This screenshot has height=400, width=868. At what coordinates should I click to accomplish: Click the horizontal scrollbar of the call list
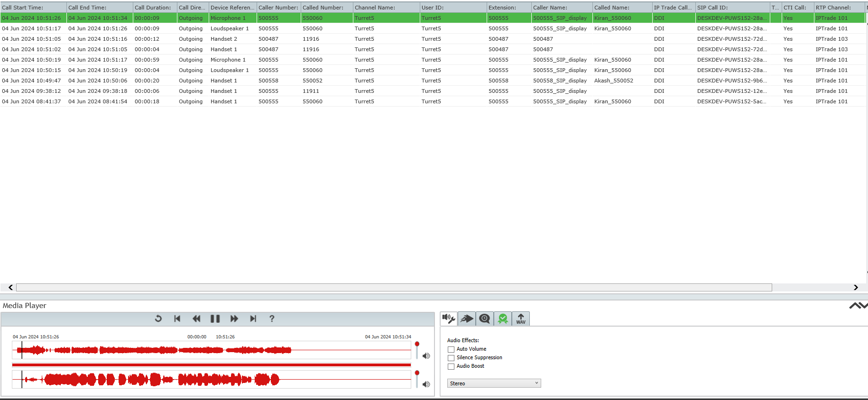pyautogui.click(x=394, y=287)
